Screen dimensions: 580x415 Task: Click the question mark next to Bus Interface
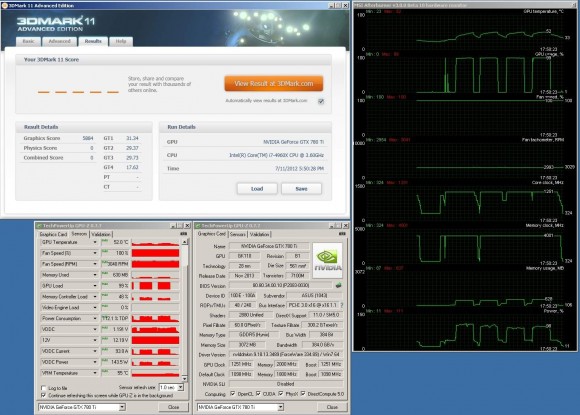pos(342,305)
